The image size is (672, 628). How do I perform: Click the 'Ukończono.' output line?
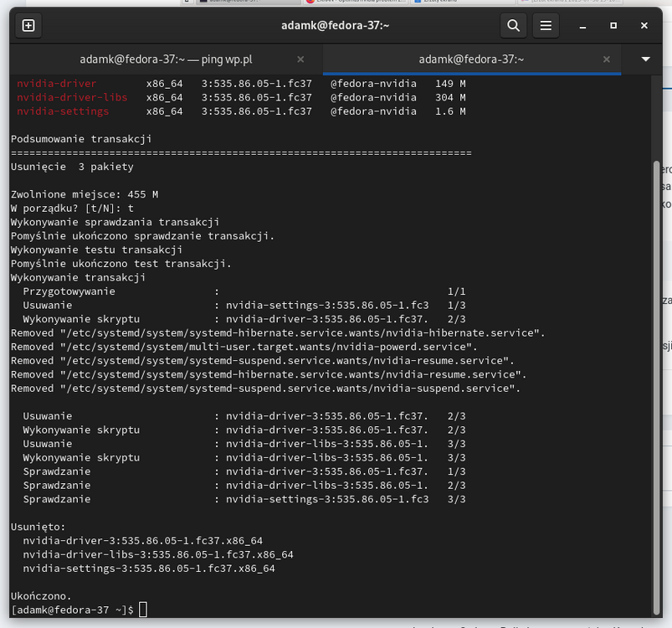(41, 595)
